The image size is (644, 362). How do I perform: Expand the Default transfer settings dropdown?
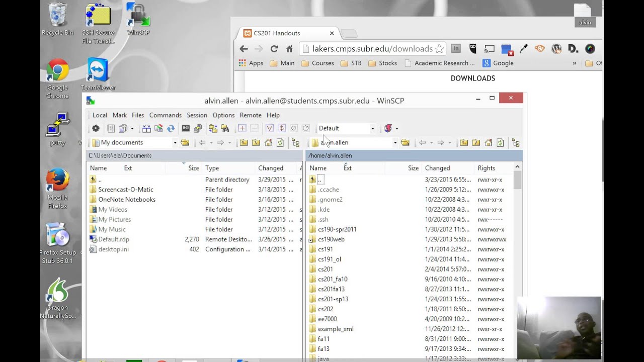(x=373, y=128)
